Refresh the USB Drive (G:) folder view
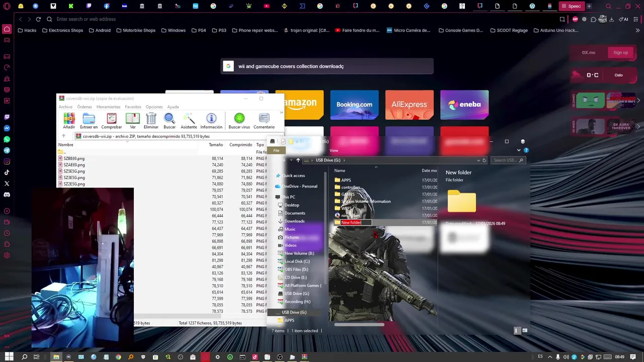Viewport: 644px width, 362px height. tap(484, 160)
